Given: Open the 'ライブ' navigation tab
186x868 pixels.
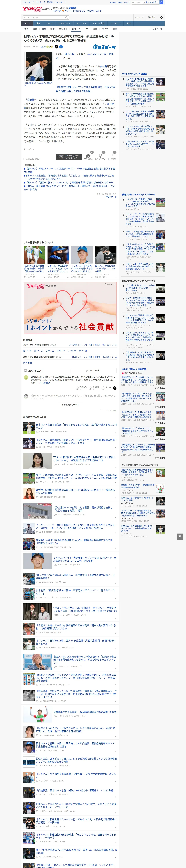Looking at the screenshot, I should (49, 24).
